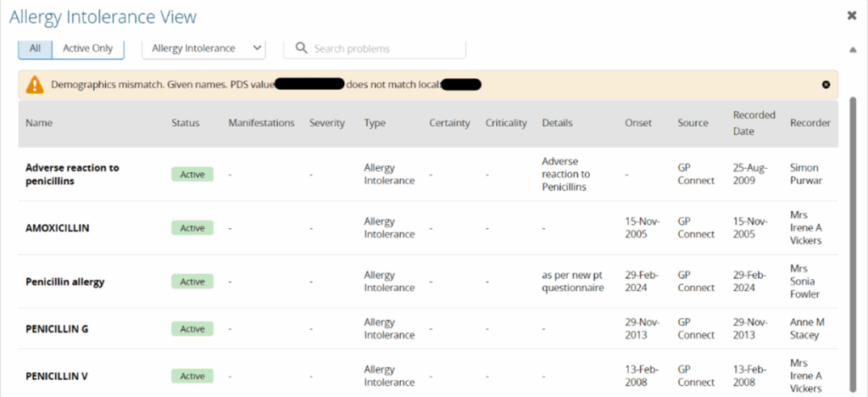Select the Penicillin allergy row name
This screenshot has width=868, height=397.
pos(64,282)
